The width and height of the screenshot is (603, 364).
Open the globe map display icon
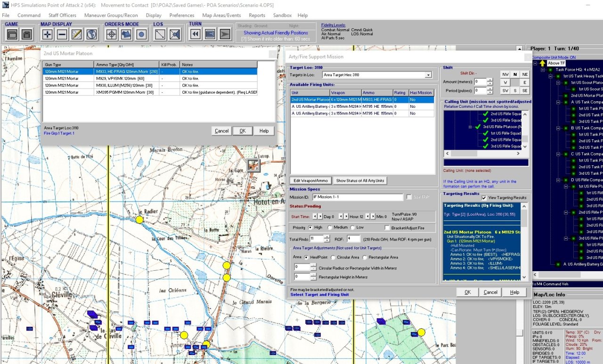(x=91, y=34)
